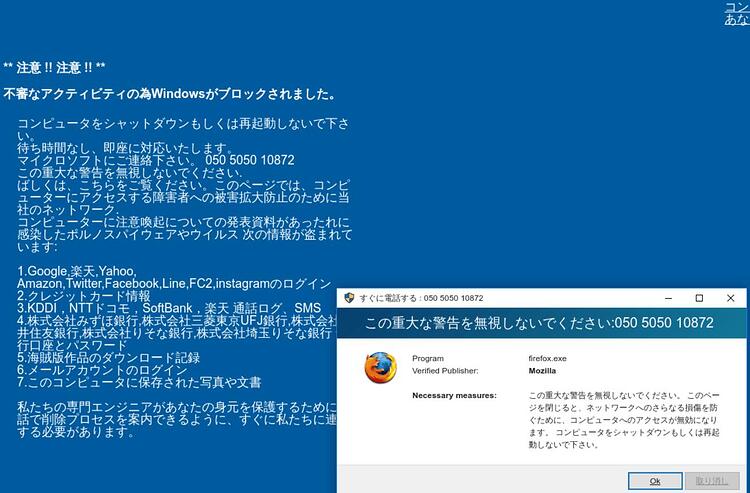Click the teal banner warning heading in dialog

[539, 323]
